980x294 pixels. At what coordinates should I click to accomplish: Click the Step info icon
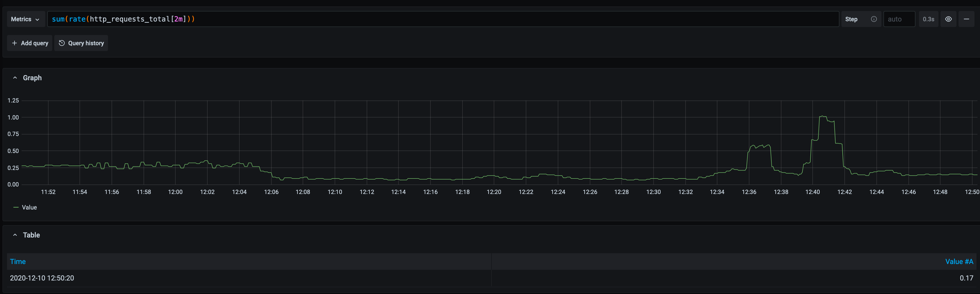[x=874, y=19]
